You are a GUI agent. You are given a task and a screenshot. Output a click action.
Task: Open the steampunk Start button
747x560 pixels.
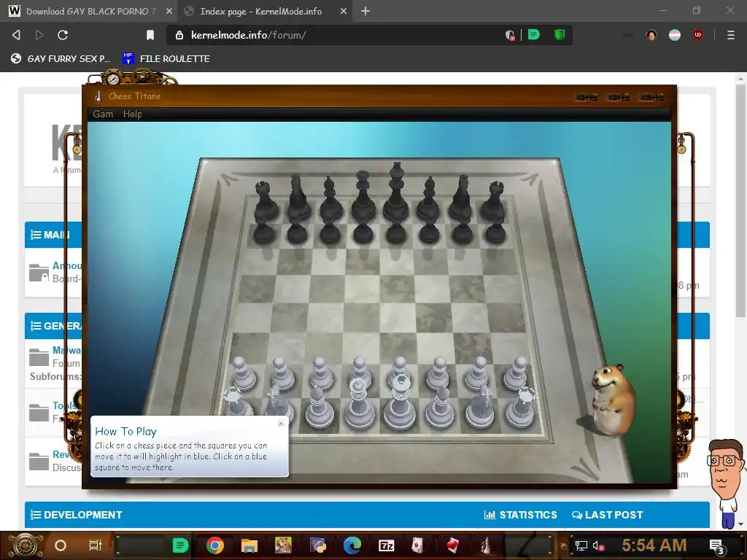point(26,545)
